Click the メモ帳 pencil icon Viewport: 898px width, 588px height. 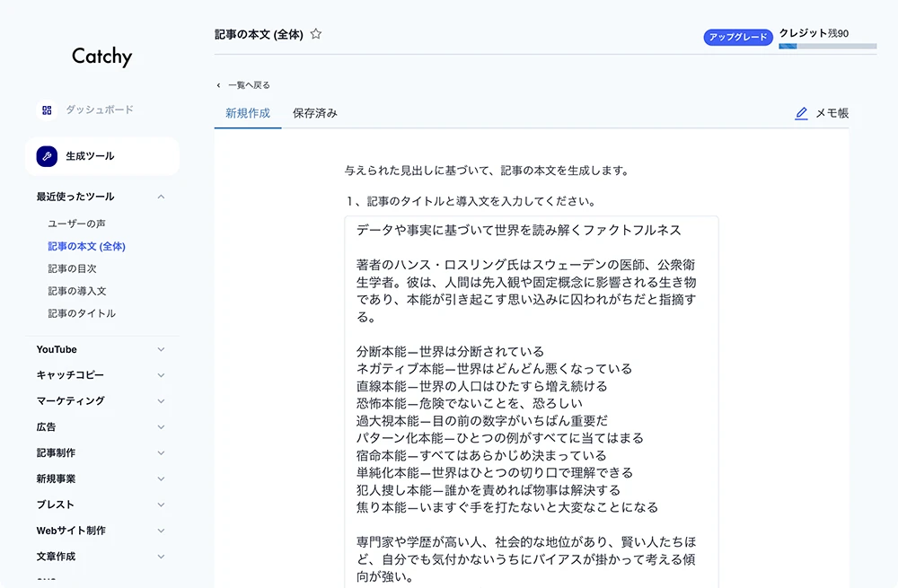tap(801, 113)
